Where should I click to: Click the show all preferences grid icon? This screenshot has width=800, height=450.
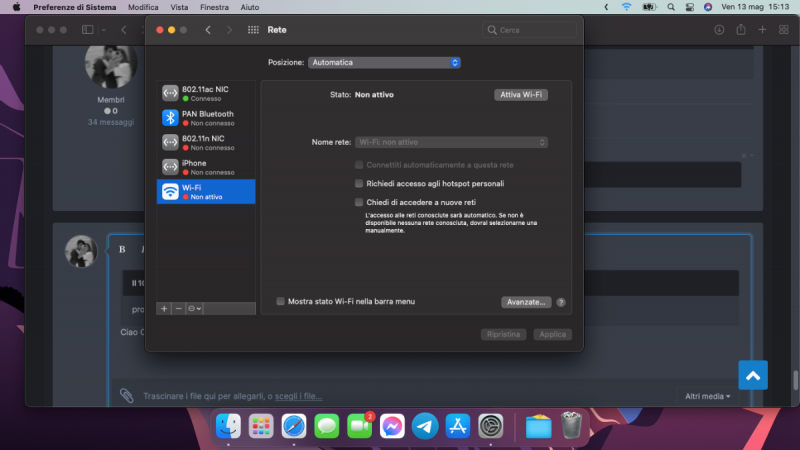(x=253, y=30)
